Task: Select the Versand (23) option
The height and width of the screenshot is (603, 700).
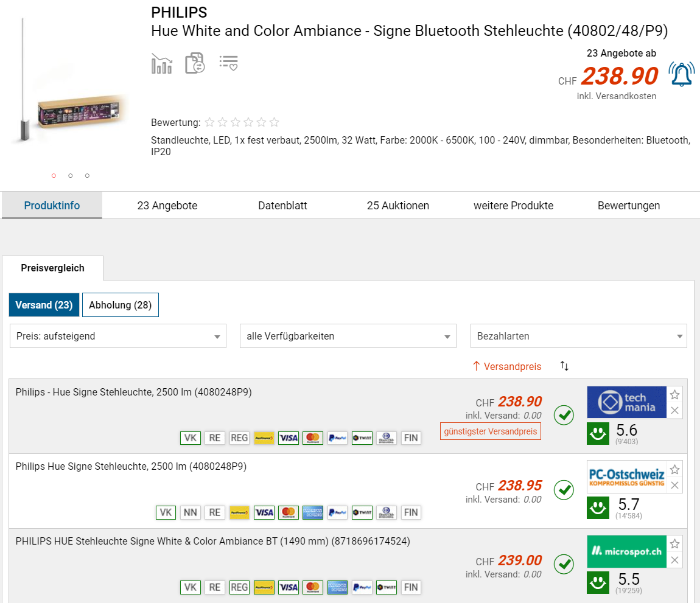Action: click(x=44, y=305)
